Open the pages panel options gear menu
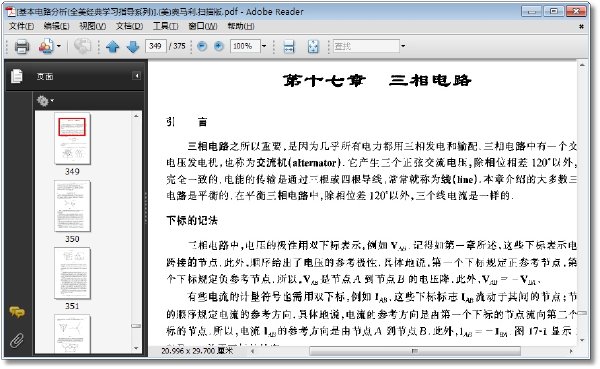Screen dimensions: 600x369 pos(45,101)
